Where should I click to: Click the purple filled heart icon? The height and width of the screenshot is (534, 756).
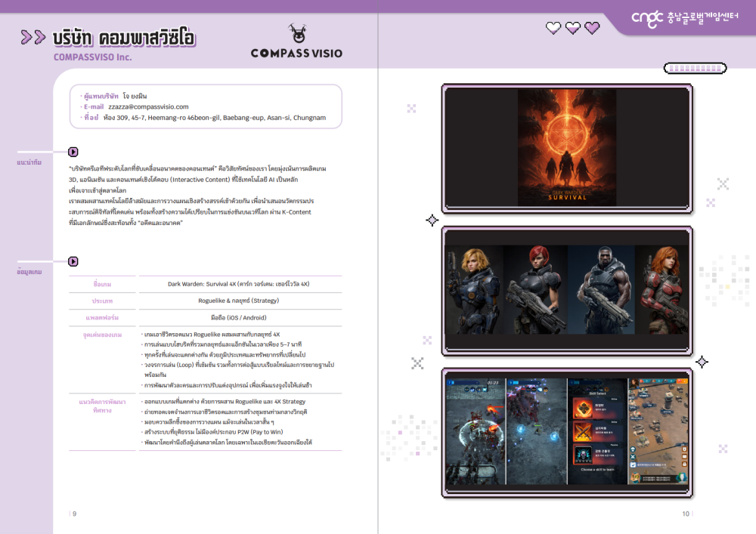592,28
